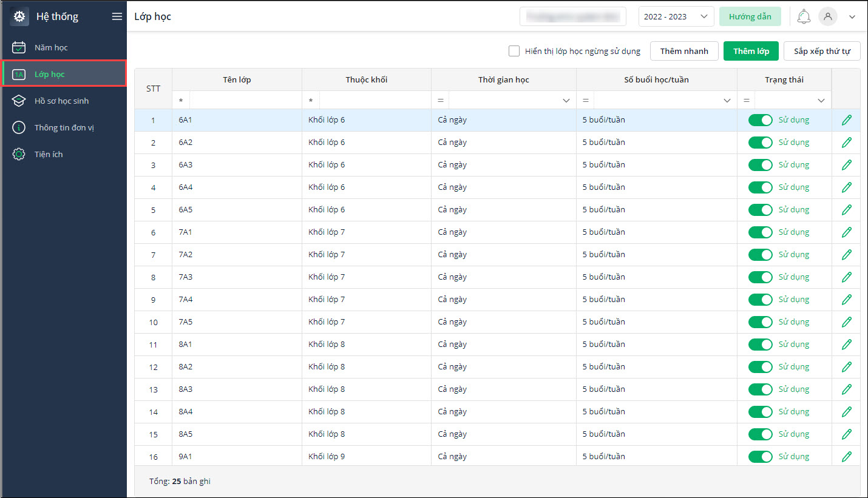
Task: Edit class 6A1 with pencil icon
Action: point(847,120)
